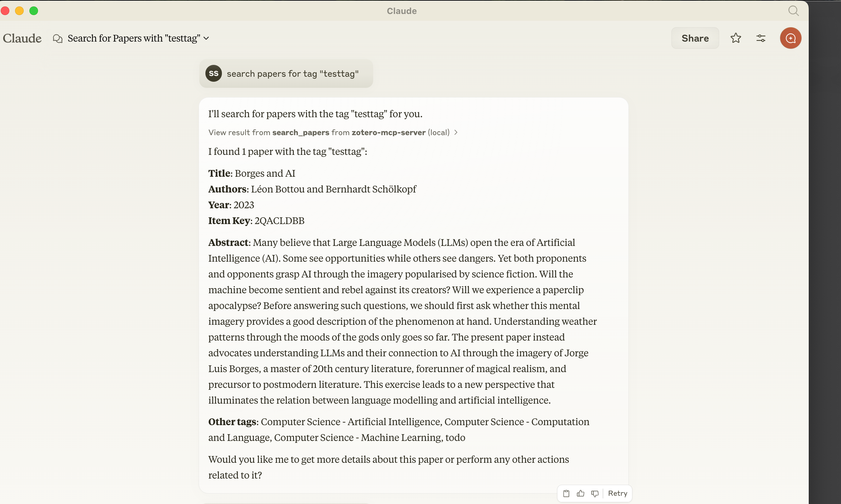The height and width of the screenshot is (504, 841).
Task: Click the chat bubble icon beside the conversation title
Action: [x=58, y=38]
